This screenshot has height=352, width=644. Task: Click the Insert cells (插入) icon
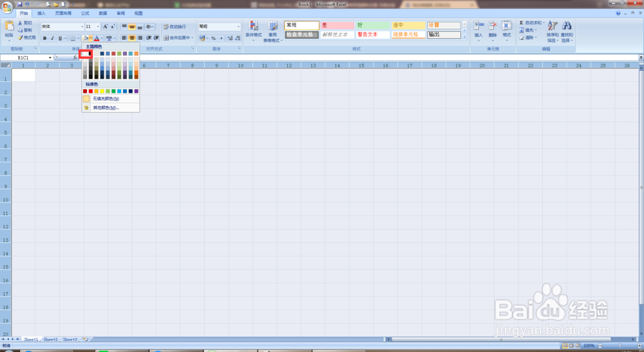point(478,26)
